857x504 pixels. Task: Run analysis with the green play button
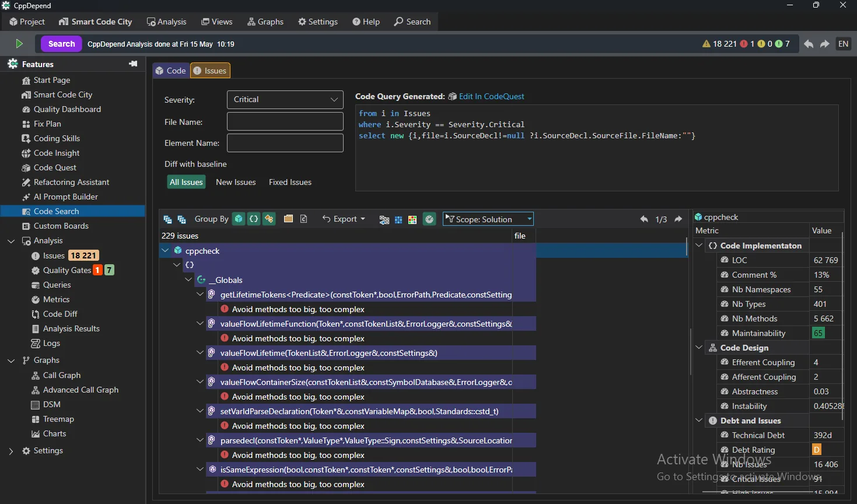click(19, 44)
